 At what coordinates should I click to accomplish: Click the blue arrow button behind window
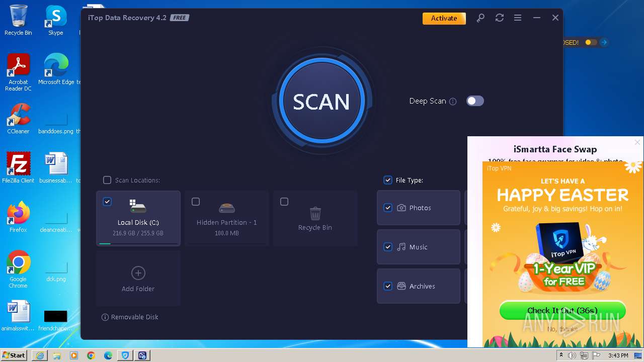[604, 43]
